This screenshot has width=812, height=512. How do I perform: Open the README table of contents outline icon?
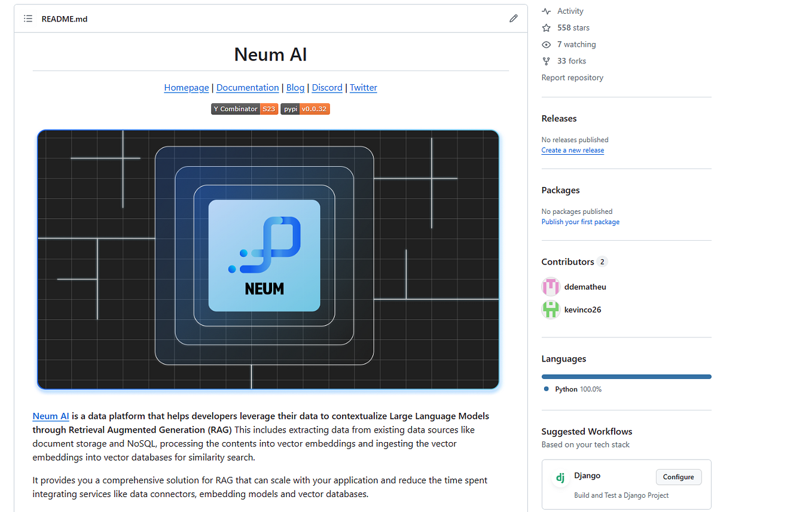click(28, 19)
